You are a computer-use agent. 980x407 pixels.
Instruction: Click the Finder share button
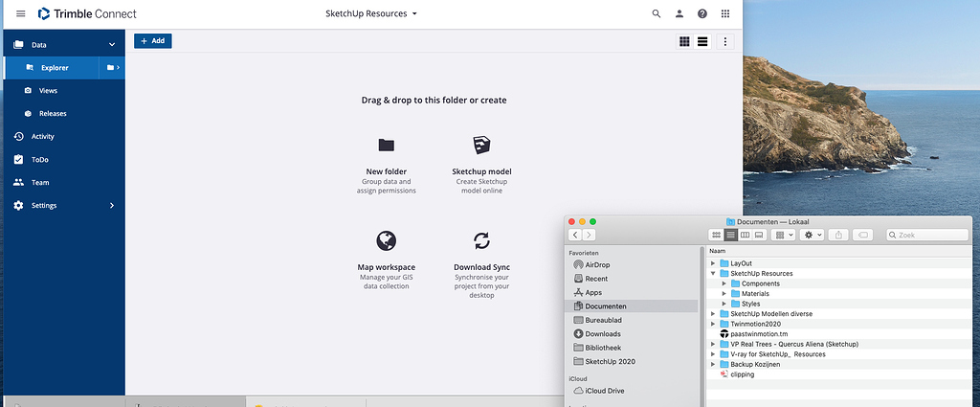(838, 235)
